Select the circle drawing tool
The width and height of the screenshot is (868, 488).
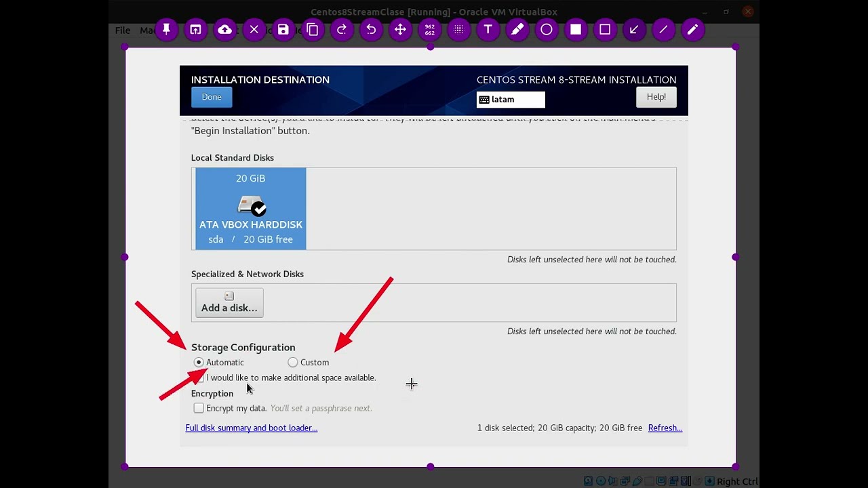pos(547,30)
